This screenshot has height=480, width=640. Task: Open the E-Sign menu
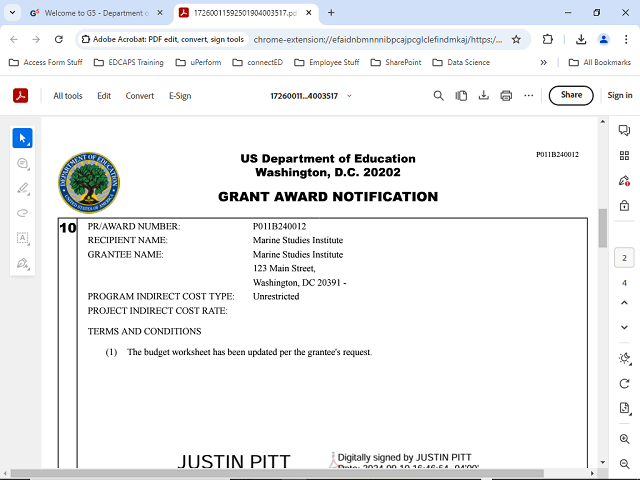click(180, 96)
